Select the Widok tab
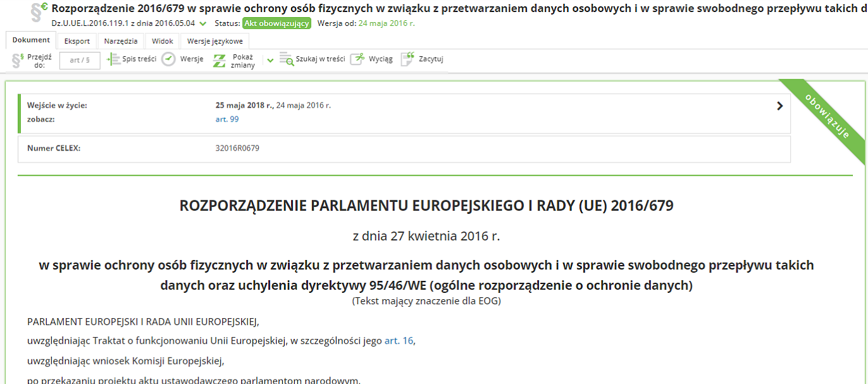The height and width of the screenshot is (384, 868). click(163, 41)
